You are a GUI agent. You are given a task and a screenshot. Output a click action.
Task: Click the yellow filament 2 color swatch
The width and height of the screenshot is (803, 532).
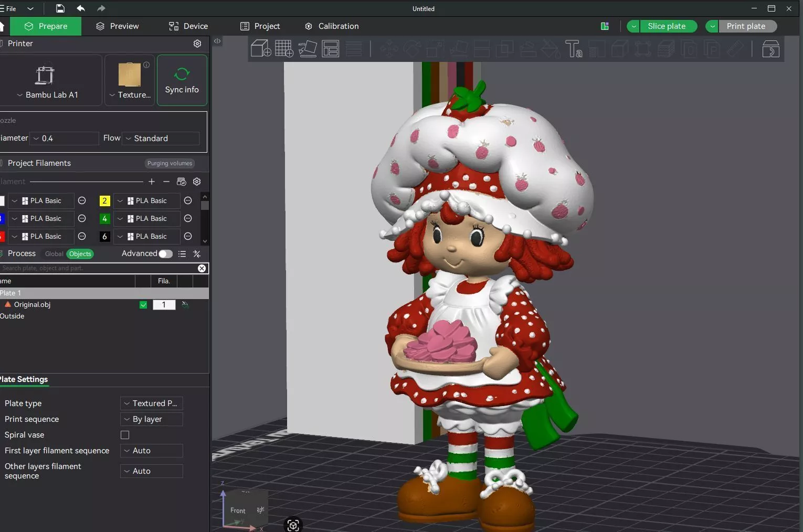[x=104, y=201]
